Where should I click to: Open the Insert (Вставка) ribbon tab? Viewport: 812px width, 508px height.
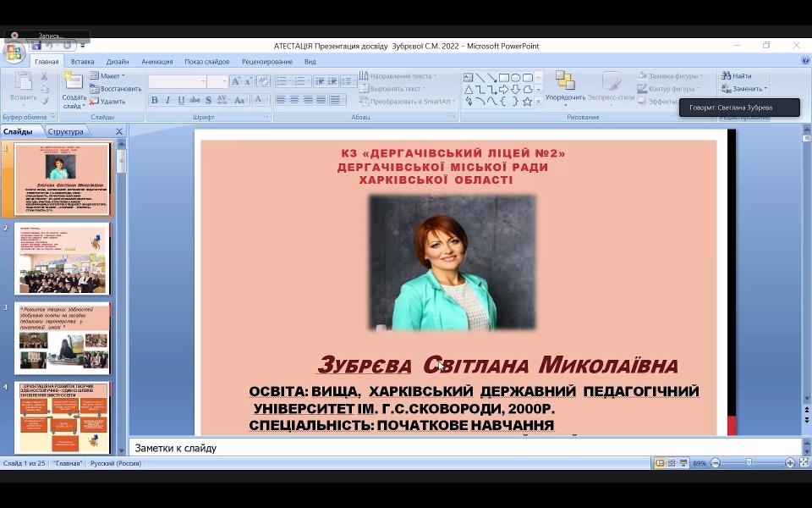(x=82, y=62)
